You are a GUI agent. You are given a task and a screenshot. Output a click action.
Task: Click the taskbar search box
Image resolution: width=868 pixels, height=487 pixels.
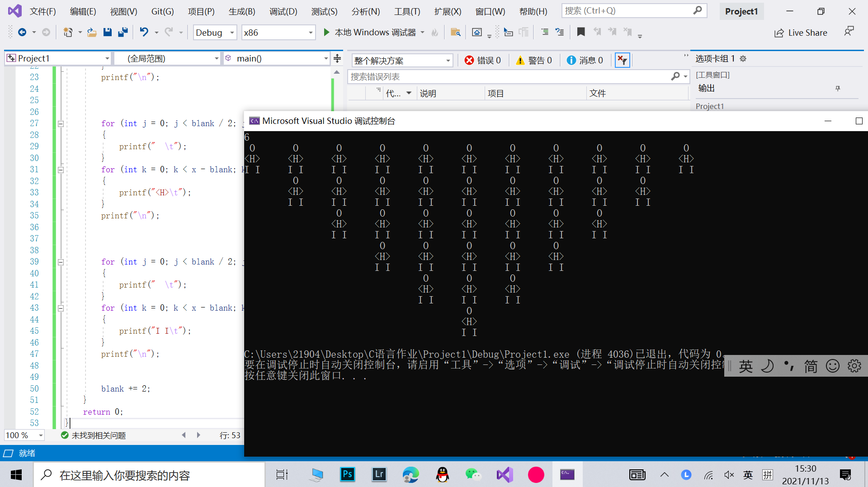tap(149, 475)
